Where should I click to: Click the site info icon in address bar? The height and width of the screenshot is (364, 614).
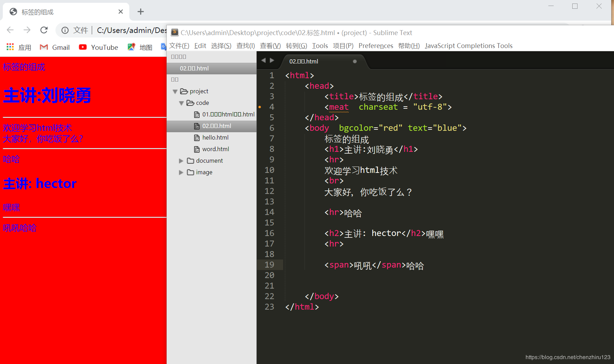click(x=65, y=31)
